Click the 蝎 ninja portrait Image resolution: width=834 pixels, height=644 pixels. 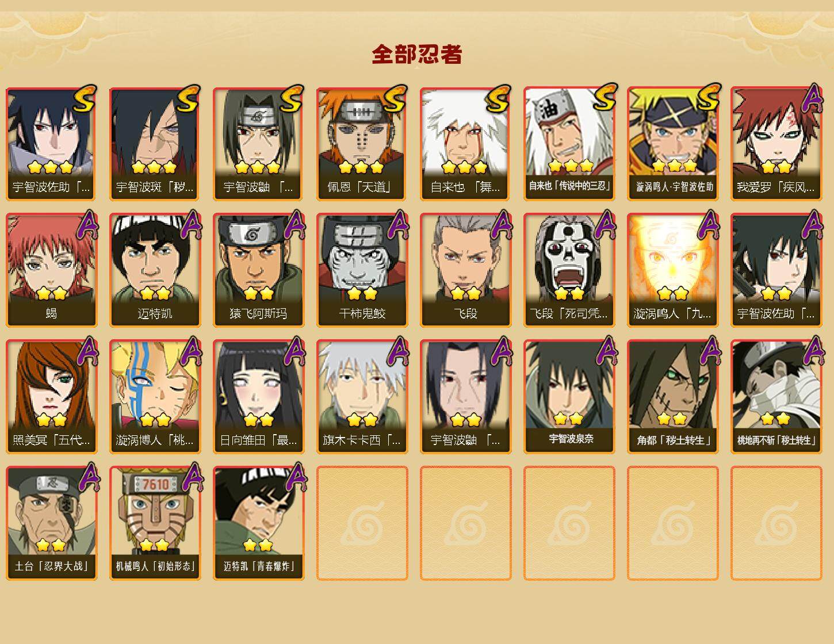click(51, 270)
